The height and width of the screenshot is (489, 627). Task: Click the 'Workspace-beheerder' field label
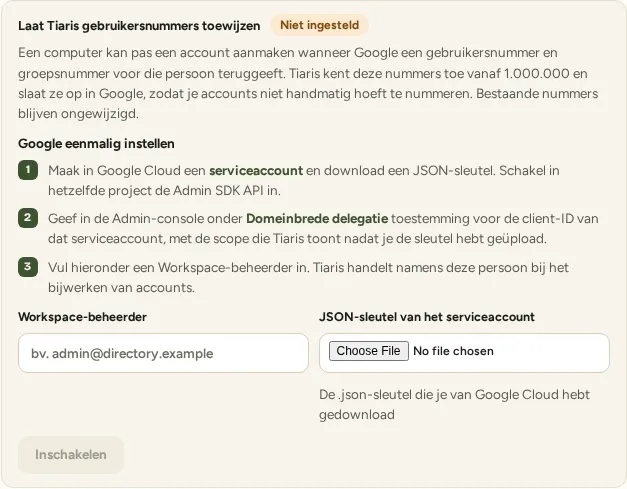[x=82, y=317]
